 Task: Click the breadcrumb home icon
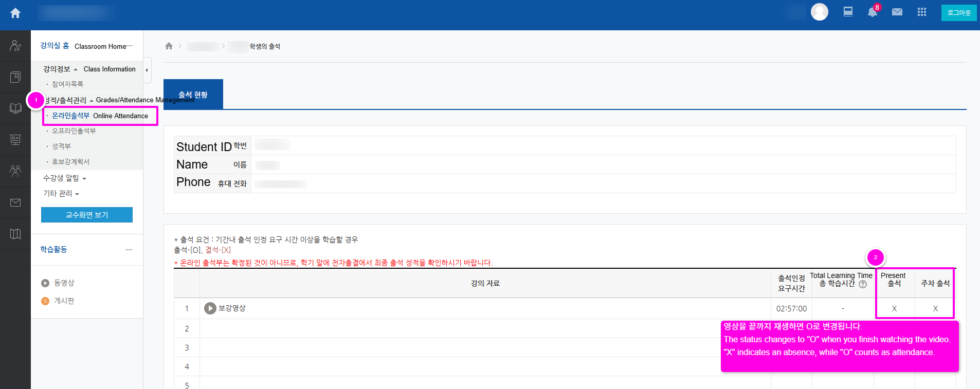click(x=169, y=46)
